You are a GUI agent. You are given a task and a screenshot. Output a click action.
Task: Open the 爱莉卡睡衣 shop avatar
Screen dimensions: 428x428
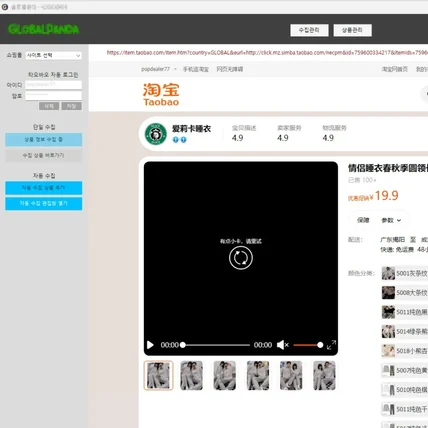click(x=156, y=134)
